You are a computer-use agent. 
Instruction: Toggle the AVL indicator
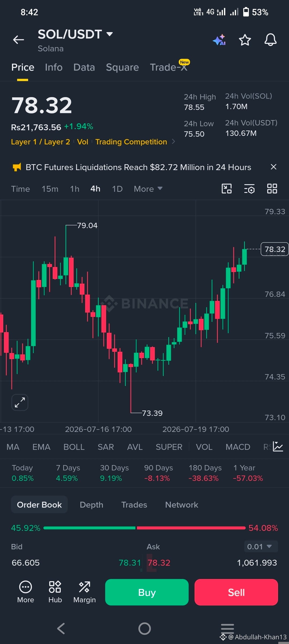click(x=135, y=447)
